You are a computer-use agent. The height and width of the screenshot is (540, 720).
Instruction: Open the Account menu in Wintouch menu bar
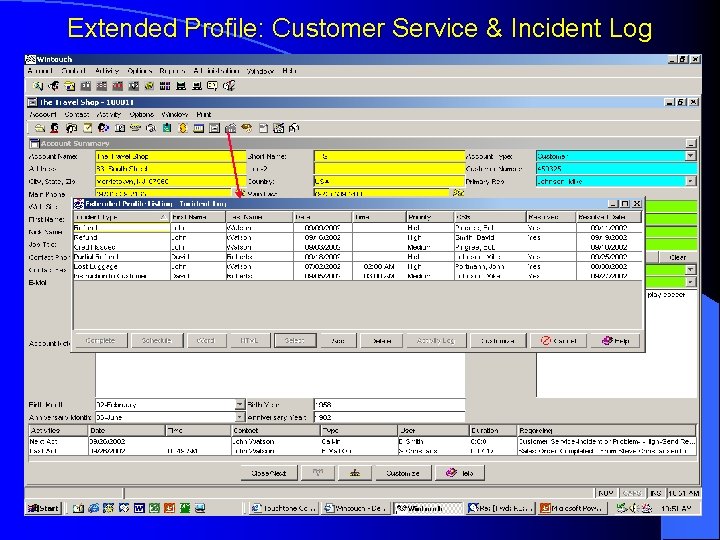pos(40,71)
